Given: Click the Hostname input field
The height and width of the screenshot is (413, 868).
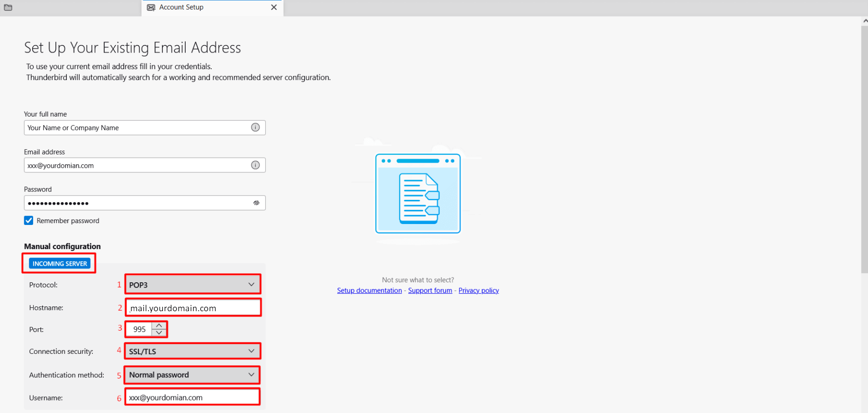Looking at the screenshot, I should (192, 308).
